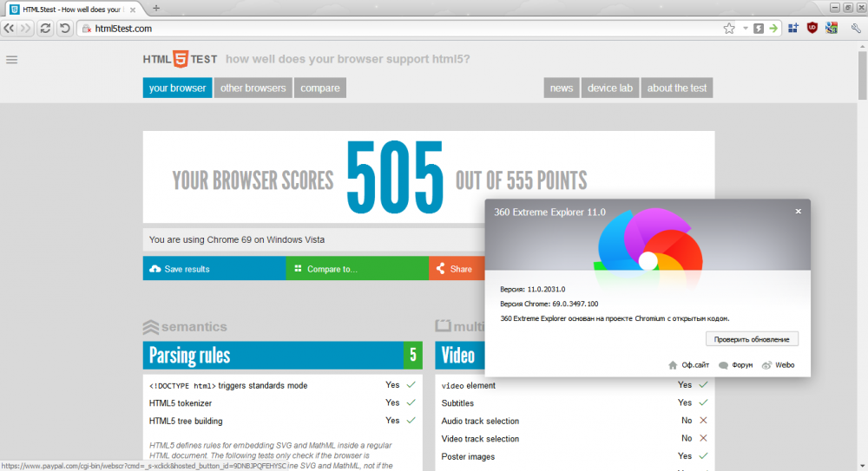Open the 'news' page tab
The height and width of the screenshot is (471, 868).
[562, 88]
